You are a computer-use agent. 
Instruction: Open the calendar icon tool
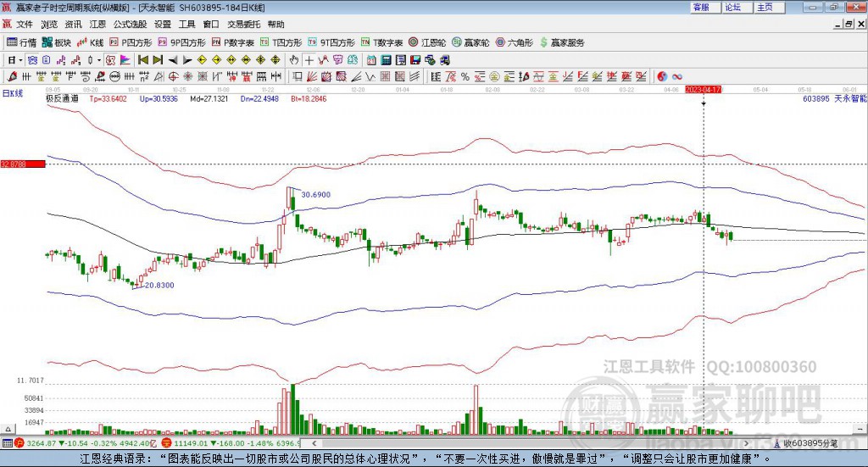(371, 60)
